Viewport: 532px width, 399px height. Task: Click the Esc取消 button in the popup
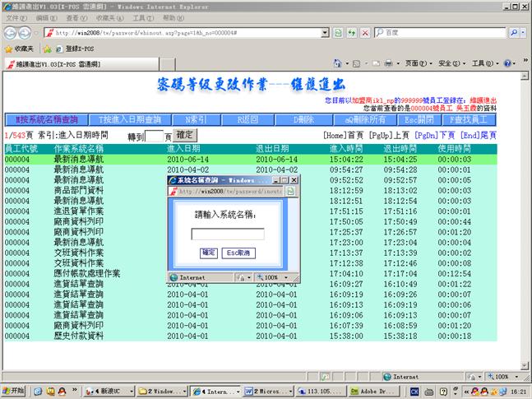(239, 253)
